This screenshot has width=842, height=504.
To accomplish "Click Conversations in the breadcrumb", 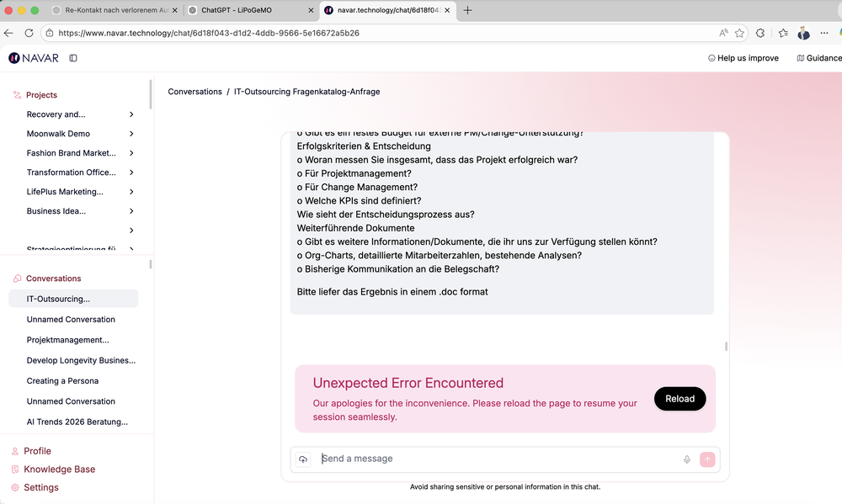I will [195, 92].
